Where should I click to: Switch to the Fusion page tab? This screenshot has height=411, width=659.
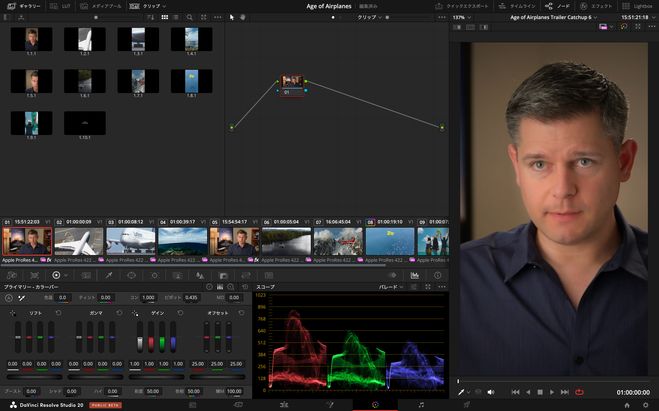coord(330,405)
